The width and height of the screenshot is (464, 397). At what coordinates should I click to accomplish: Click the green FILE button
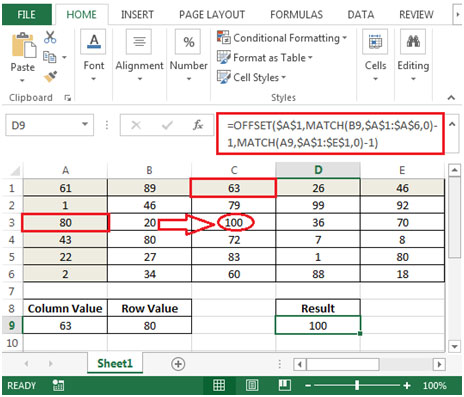(27, 15)
